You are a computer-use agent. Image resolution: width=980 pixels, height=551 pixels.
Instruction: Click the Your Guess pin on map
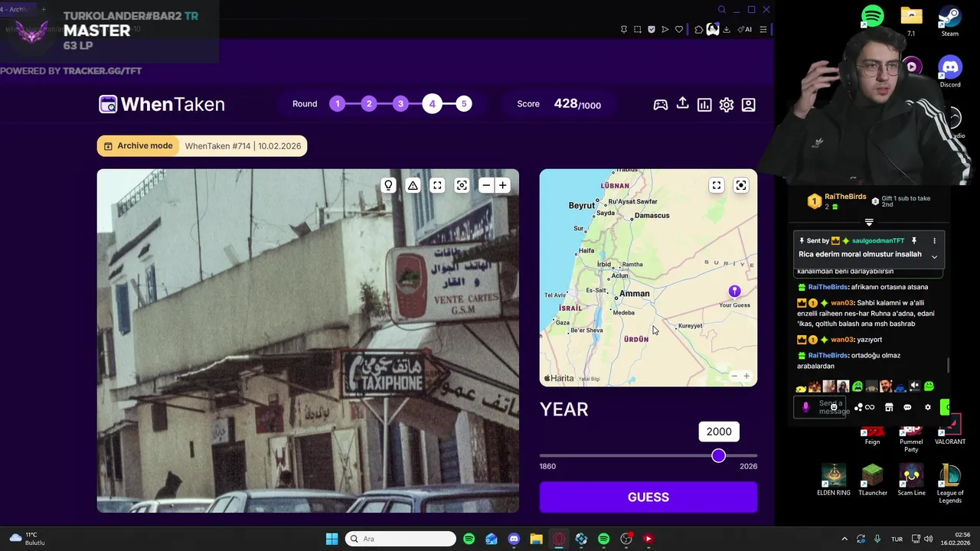pyautogui.click(x=734, y=291)
